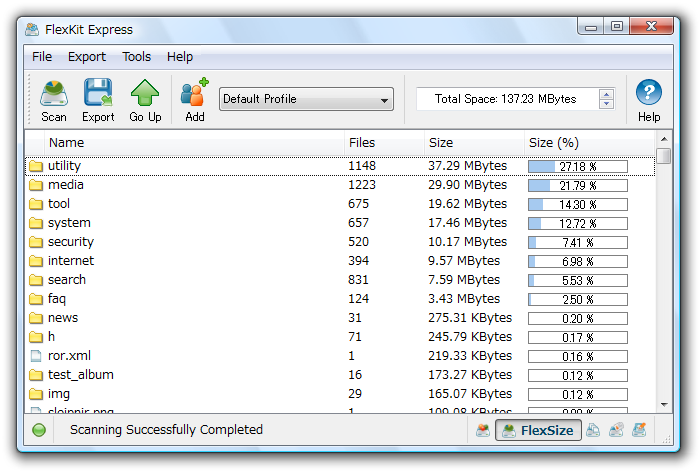The height and width of the screenshot is (473, 700).
Task: Select the faq folder icon
Action: point(36,299)
